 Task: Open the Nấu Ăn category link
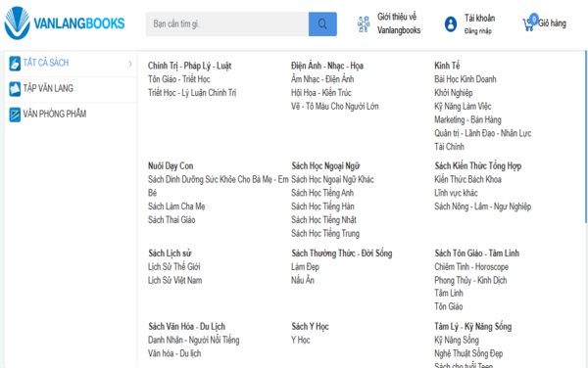click(303, 280)
